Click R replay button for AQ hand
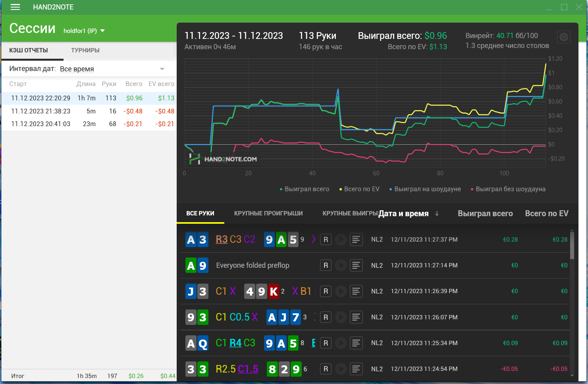This screenshot has width=588, height=384. (326, 343)
